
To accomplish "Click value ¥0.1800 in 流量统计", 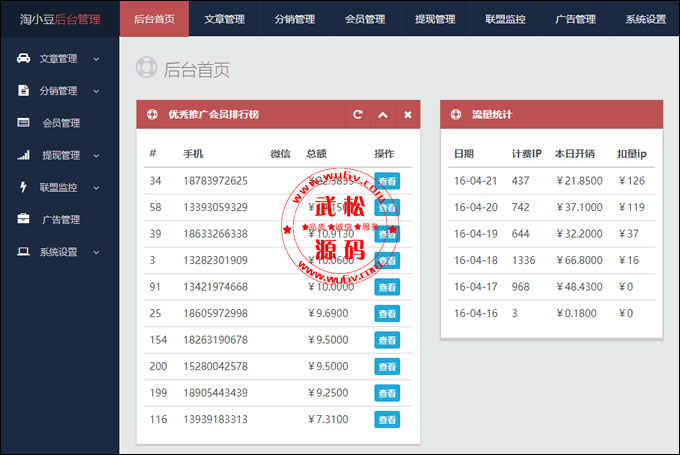I will pos(576,313).
